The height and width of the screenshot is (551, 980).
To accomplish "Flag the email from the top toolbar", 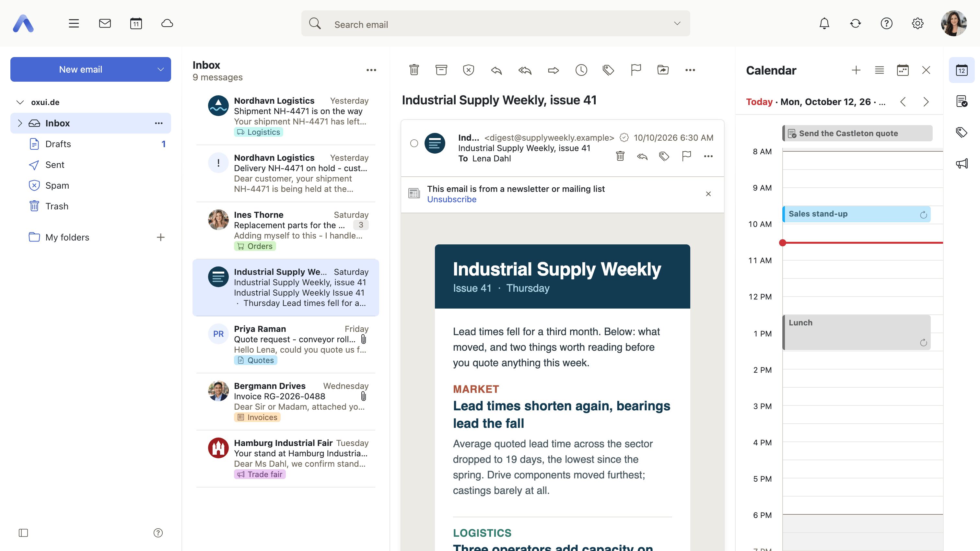I will 636,70.
